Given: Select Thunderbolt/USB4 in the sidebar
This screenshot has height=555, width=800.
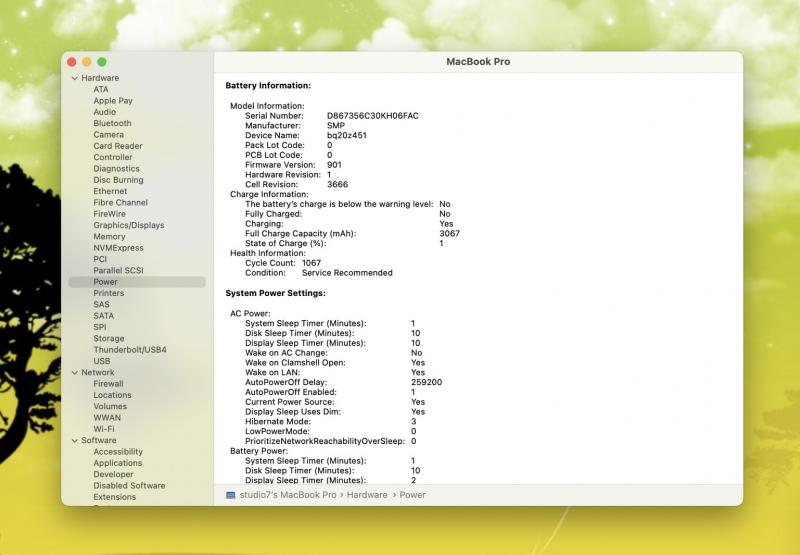Looking at the screenshot, I should pos(130,349).
